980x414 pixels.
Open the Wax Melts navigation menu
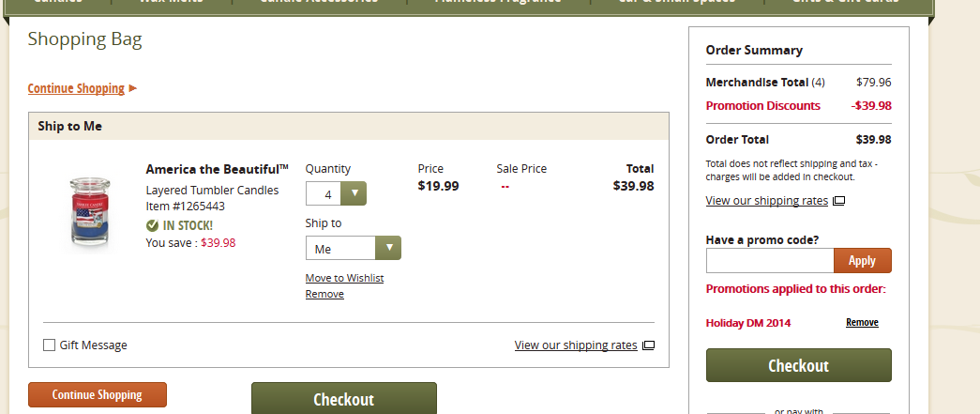pos(172,2)
